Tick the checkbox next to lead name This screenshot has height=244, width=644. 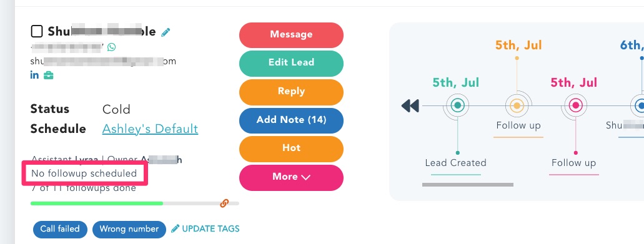click(37, 31)
